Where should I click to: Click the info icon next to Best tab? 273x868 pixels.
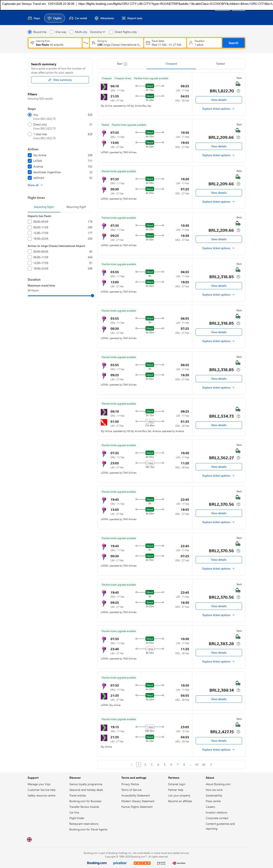(x=125, y=64)
